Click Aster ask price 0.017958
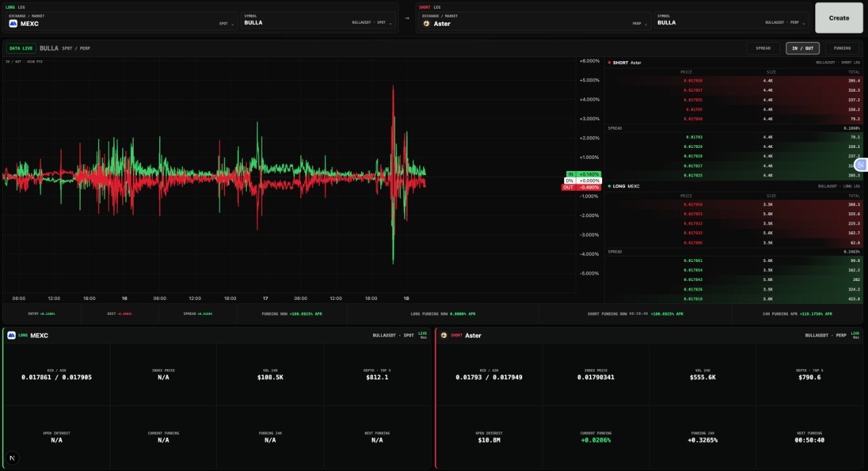This screenshot has width=868, height=471. pyautogui.click(x=693, y=81)
